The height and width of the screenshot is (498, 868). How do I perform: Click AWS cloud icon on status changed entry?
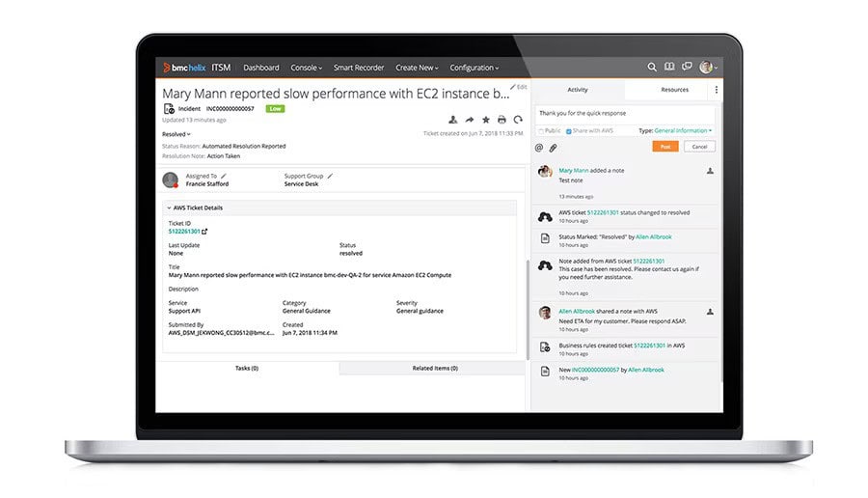[545, 216]
